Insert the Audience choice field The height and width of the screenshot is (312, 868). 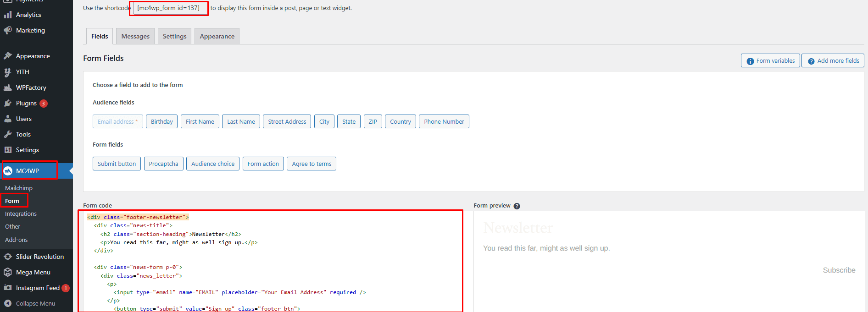pyautogui.click(x=213, y=164)
